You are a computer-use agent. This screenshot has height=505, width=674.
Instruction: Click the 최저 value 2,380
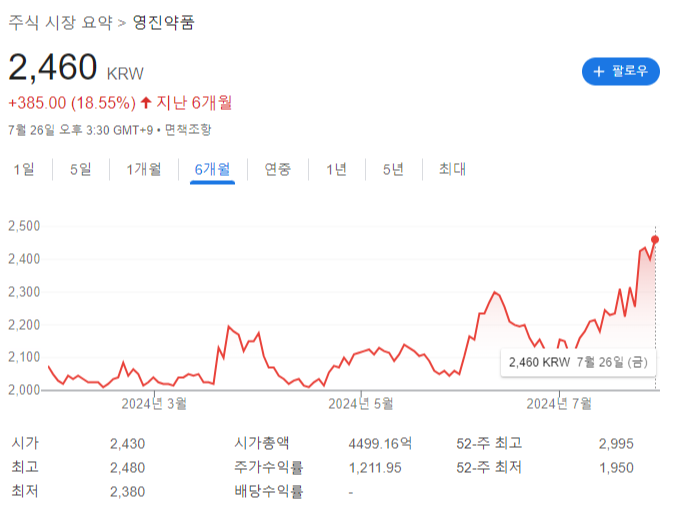(127, 492)
